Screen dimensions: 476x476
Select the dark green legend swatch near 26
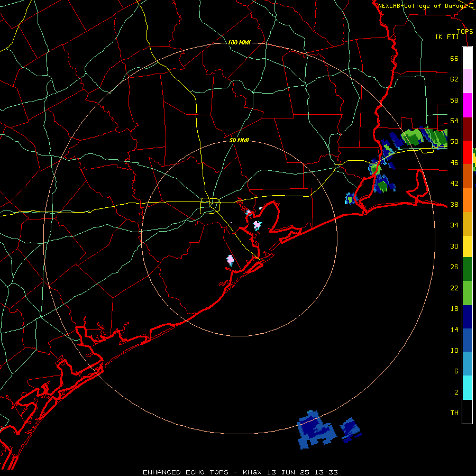pyautogui.click(x=467, y=269)
